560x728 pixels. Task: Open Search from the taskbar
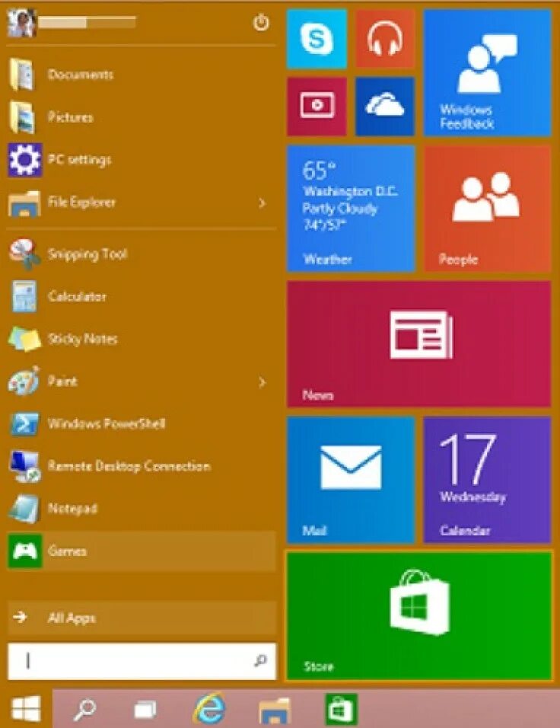click(x=85, y=709)
